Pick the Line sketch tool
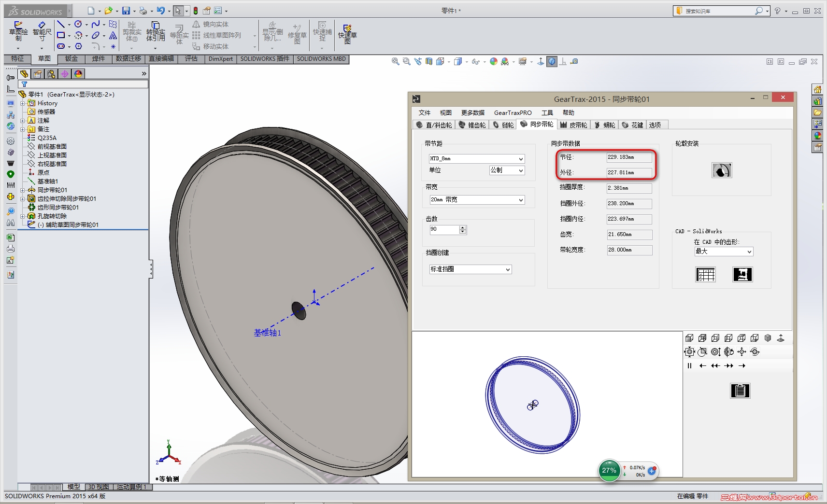Screen dimensions: 827x504 pyautogui.click(x=61, y=24)
